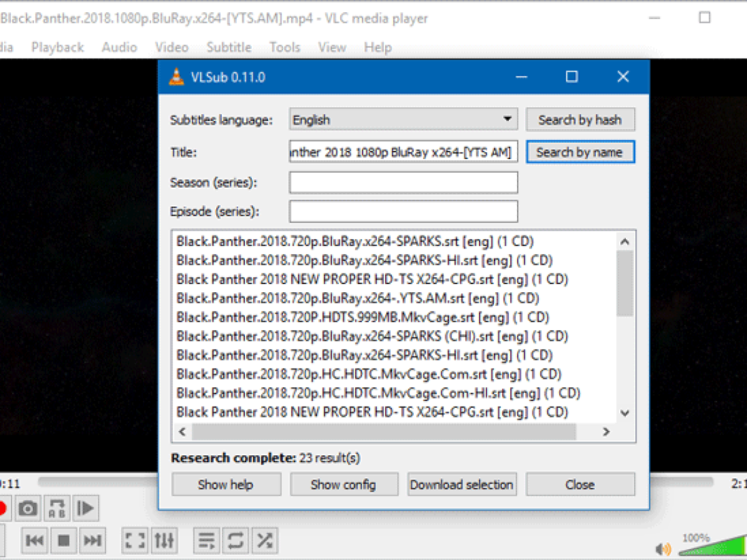747x560 pixels.
Task: Take a snapshot with the camera icon
Action: [27, 509]
